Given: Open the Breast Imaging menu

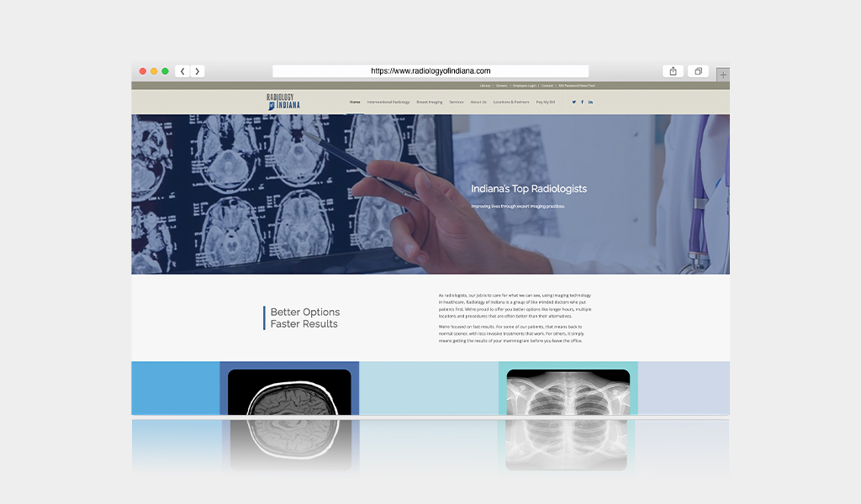Looking at the screenshot, I should [430, 102].
